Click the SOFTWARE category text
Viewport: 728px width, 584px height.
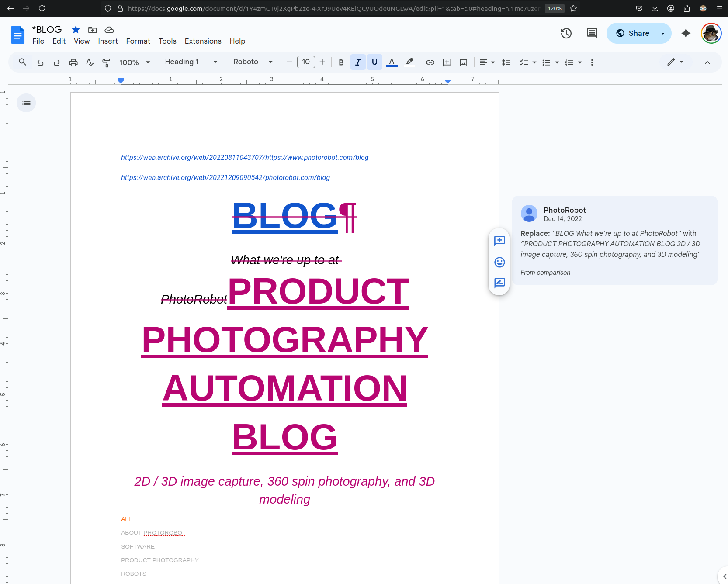138,546
